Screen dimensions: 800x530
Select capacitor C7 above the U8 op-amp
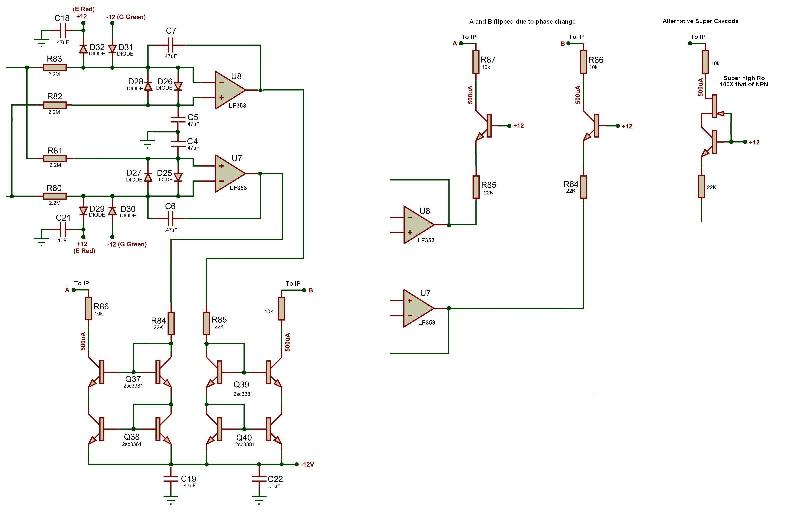(171, 47)
